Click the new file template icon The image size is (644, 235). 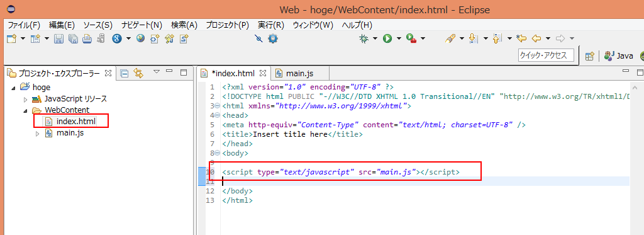[x=36, y=38]
